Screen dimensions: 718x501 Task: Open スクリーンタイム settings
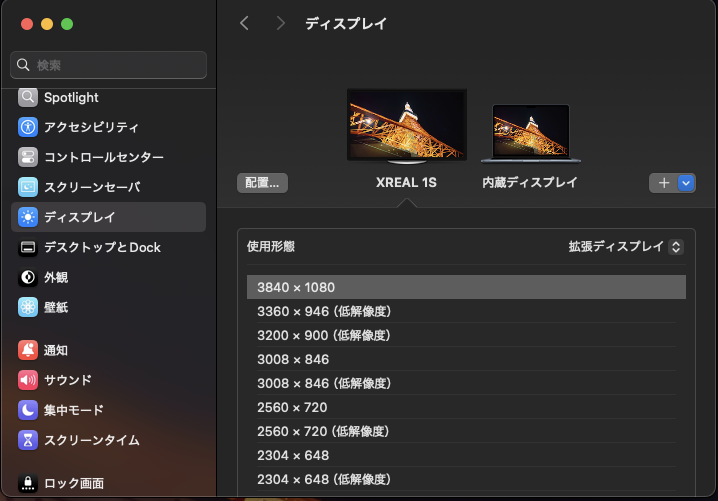108,440
